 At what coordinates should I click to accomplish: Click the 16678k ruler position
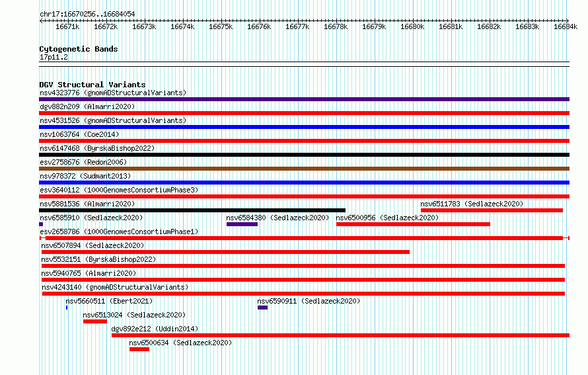pos(336,26)
